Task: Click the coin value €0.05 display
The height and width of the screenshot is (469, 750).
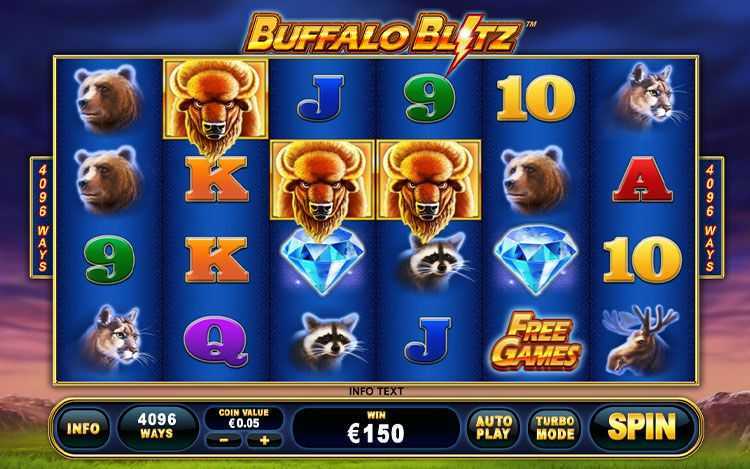Action: pyautogui.click(x=244, y=419)
